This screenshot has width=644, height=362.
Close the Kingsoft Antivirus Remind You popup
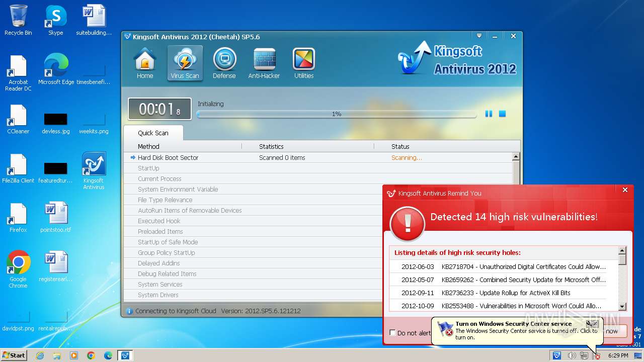click(625, 190)
